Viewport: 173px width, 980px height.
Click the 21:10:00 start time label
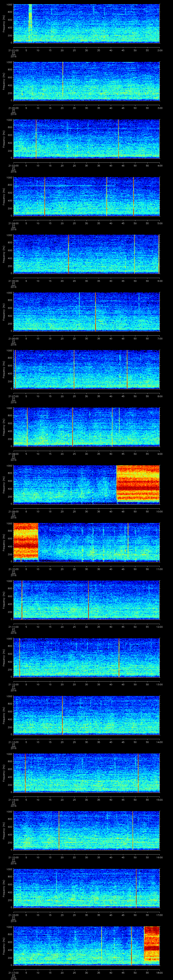pyautogui.click(x=13, y=569)
